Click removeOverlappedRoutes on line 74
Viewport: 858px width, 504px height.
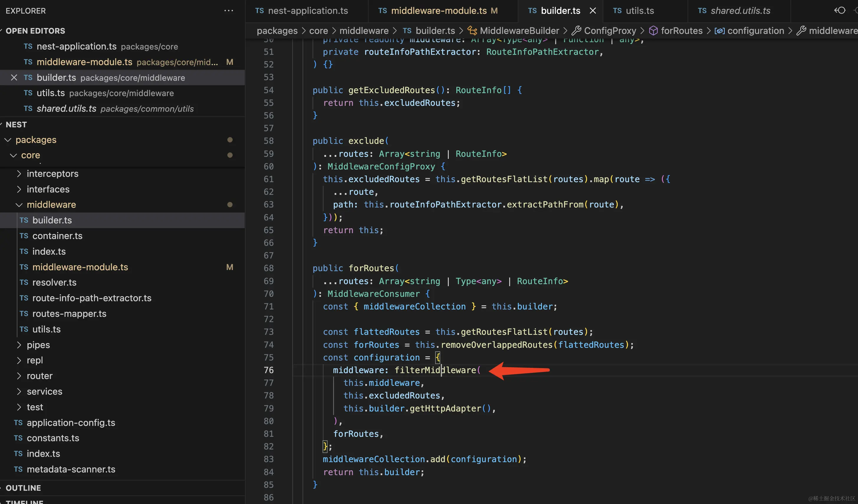(497, 345)
